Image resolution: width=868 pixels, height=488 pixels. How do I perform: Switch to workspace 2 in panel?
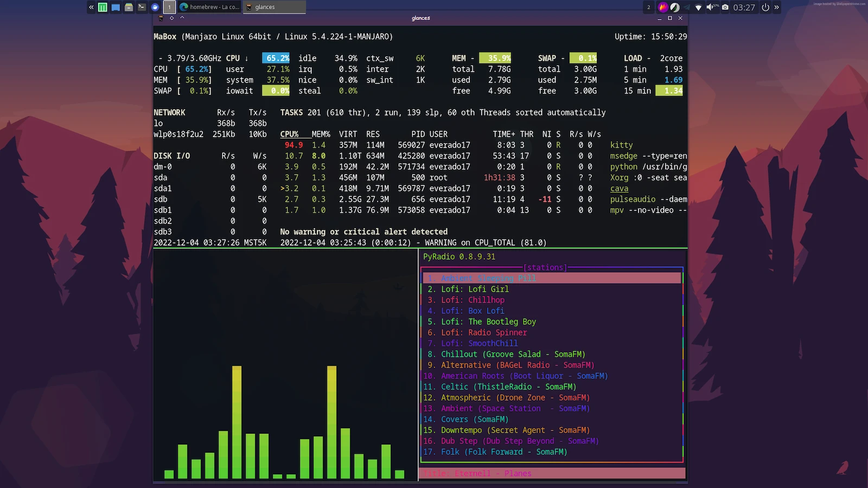pyautogui.click(x=648, y=7)
